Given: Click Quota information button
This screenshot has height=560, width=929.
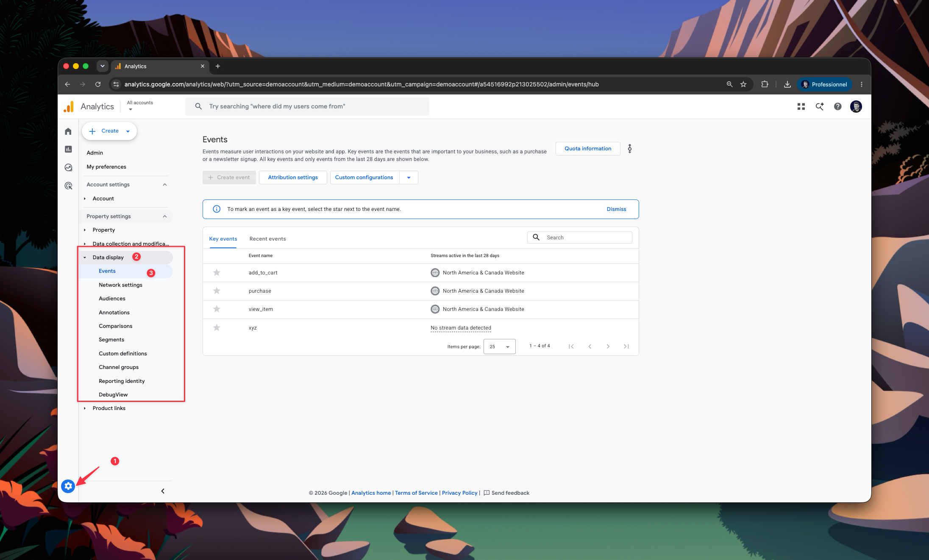Looking at the screenshot, I should pyautogui.click(x=588, y=149).
